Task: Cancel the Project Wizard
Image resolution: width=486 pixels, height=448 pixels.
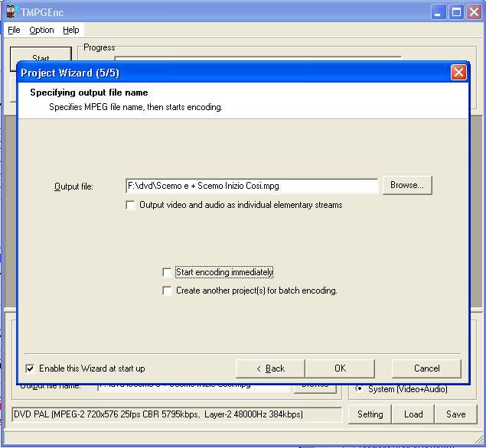Action: (426, 368)
